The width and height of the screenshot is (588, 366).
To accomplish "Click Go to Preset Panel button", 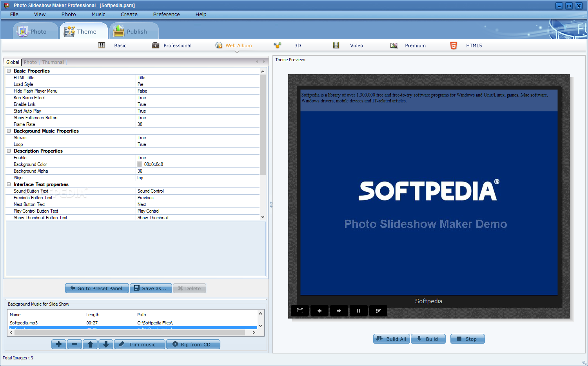I will tap(97, 288).
